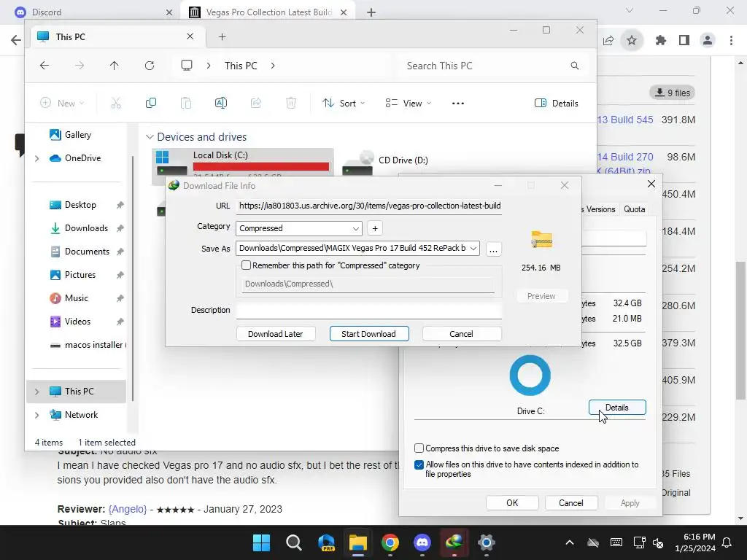Open the Category dropdown showing Compressed
The width and height of the screenshot is (747, 560).
coord(298,228)
